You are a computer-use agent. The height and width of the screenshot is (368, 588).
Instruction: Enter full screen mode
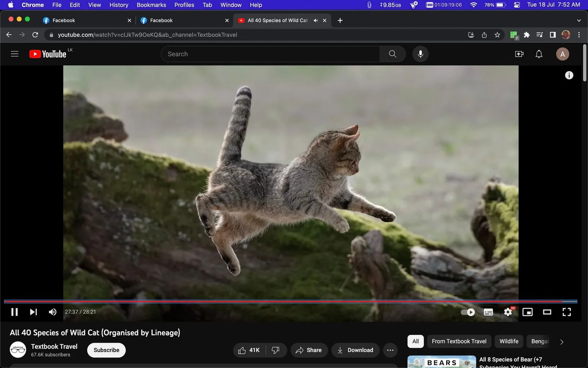tap(567, 312)
